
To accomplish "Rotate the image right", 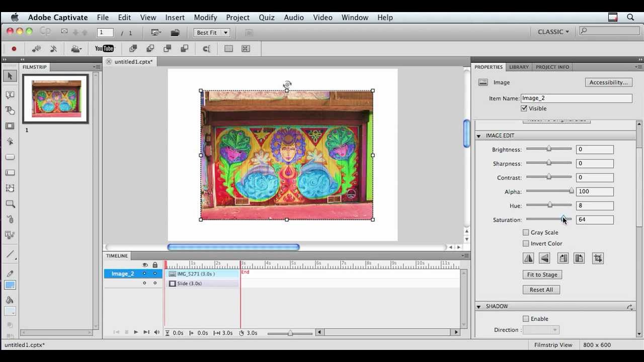I will [x=563, y=258].
